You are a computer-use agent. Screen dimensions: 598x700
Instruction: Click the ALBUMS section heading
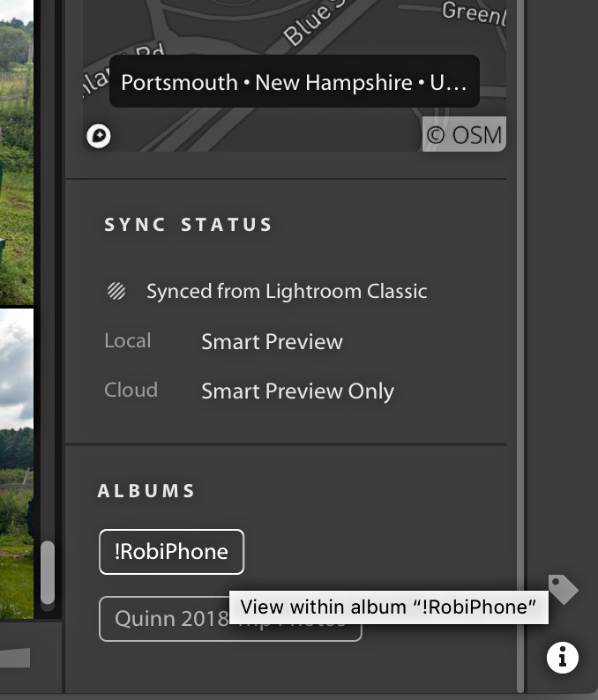[x=146, y=491]
